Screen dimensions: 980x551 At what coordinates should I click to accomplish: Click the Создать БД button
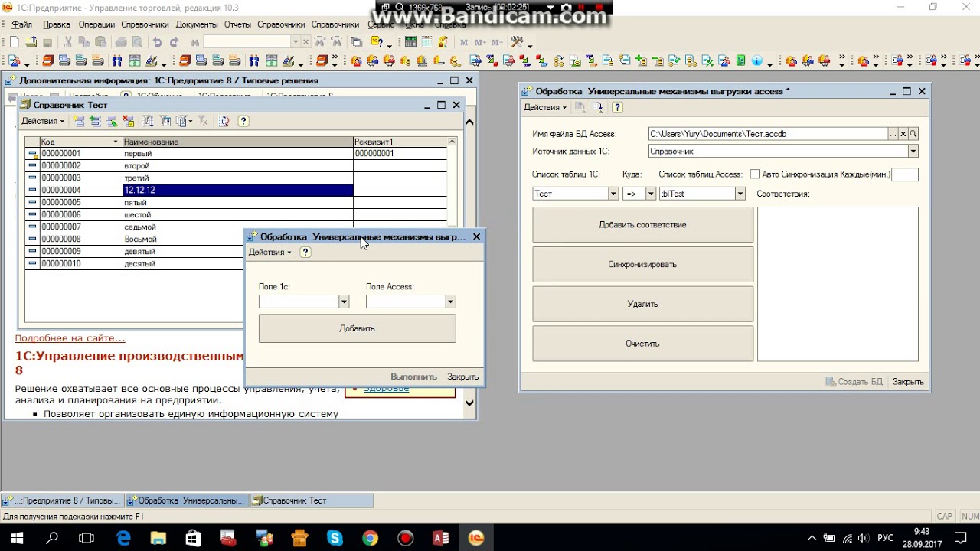854,382
